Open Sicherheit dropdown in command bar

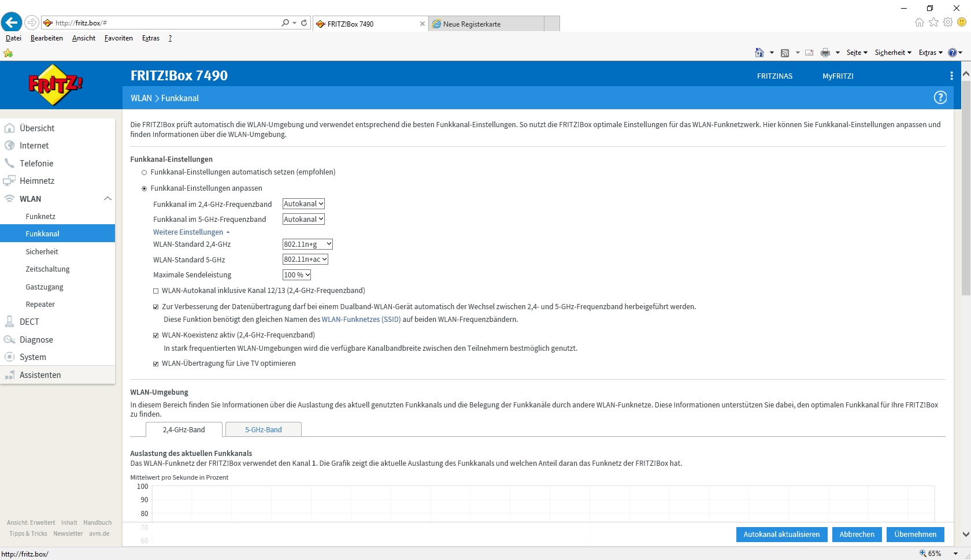pos(893,53)
